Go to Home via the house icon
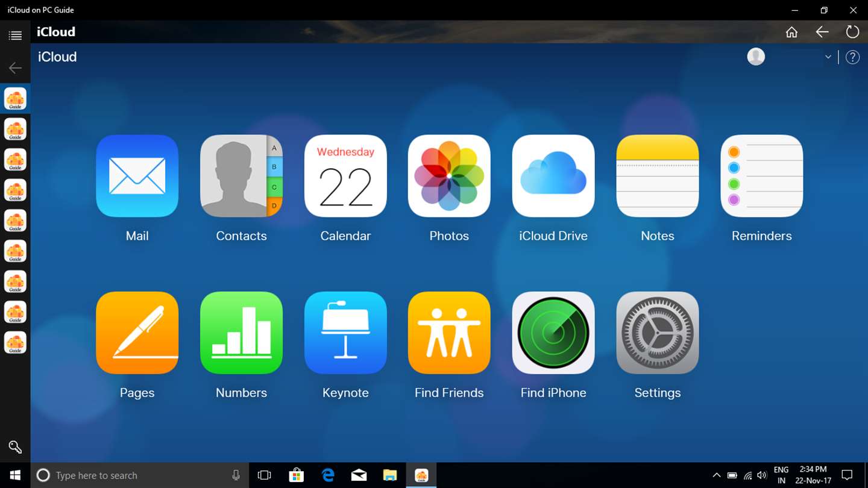The width and height of the screenshot is (868, 488). 791,32
